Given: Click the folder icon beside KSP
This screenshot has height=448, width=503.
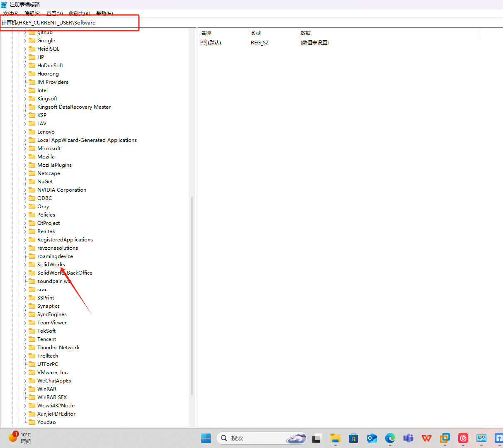Looking at the screenshot, I should tap(32, 115).
